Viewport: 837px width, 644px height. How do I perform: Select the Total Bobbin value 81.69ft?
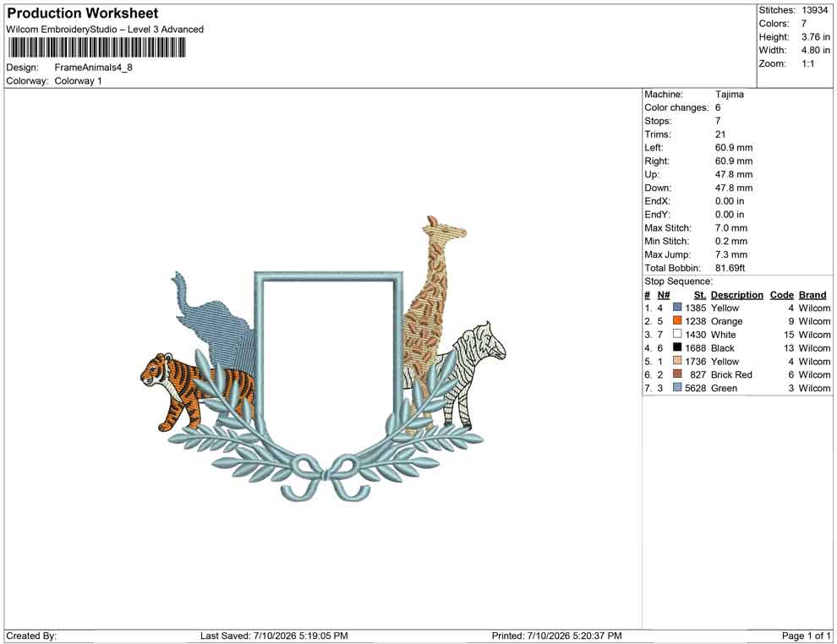click(730, 267)
